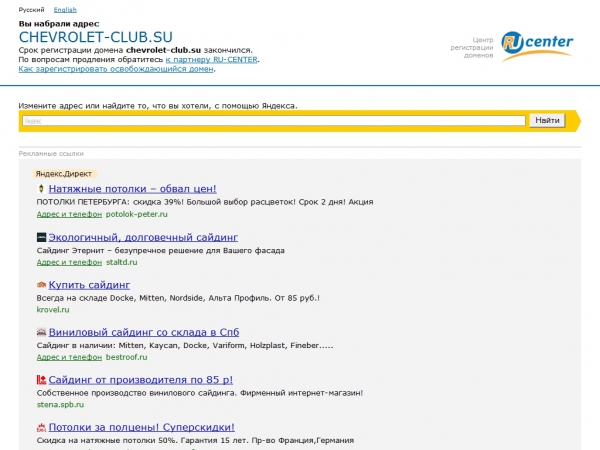This screenshot has width=600, height=450.
Task: Click the stena.spb.ru domain text
Action: (60, 405)
